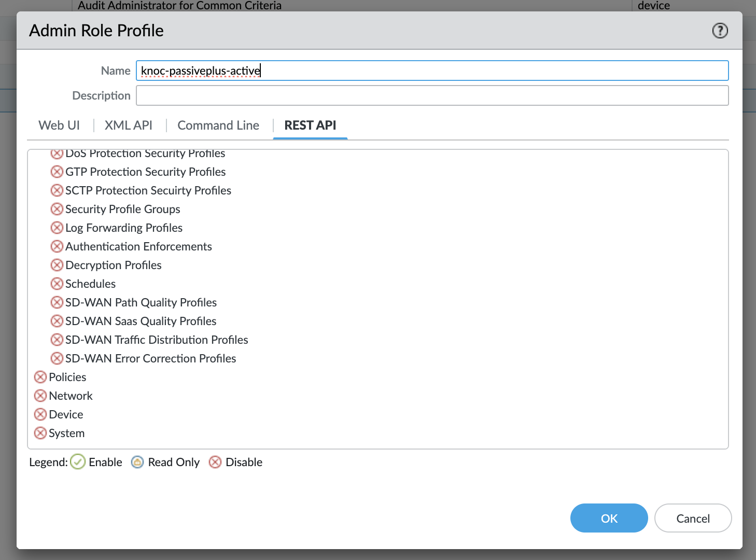Select the Network tree node
756x560 pixels.
[x=71, y=396]
